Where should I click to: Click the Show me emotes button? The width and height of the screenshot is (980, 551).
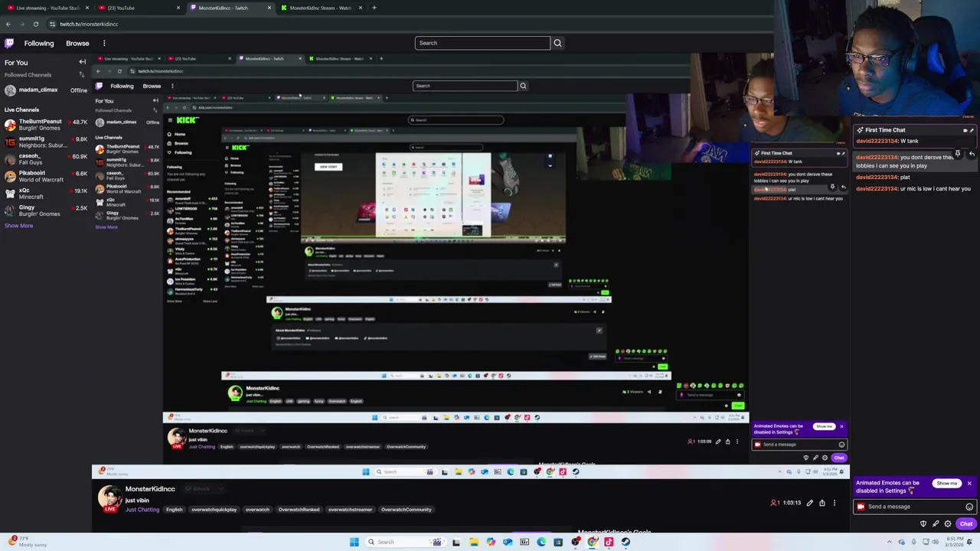946,484
